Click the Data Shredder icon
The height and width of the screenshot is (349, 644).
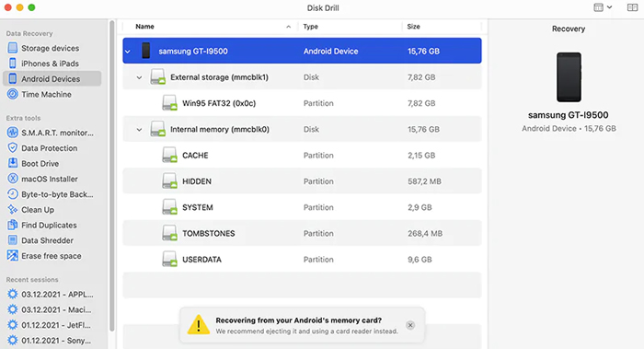13,240
